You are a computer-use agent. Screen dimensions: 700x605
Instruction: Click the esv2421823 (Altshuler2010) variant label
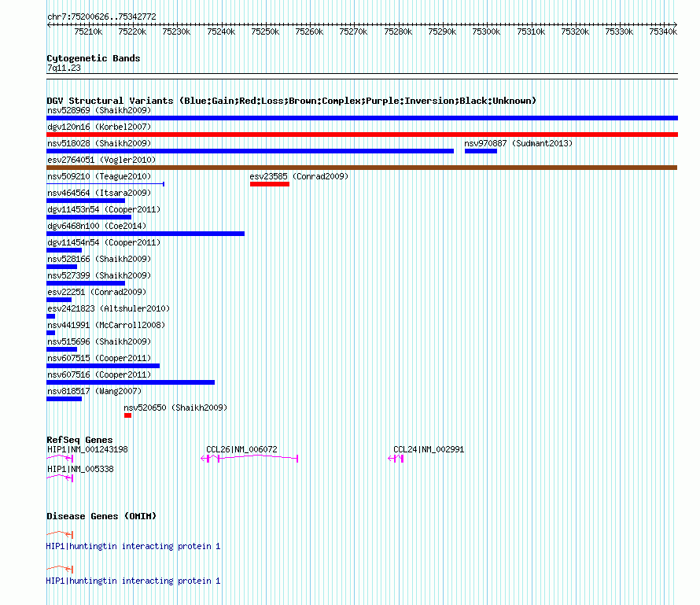coord(109,308)
